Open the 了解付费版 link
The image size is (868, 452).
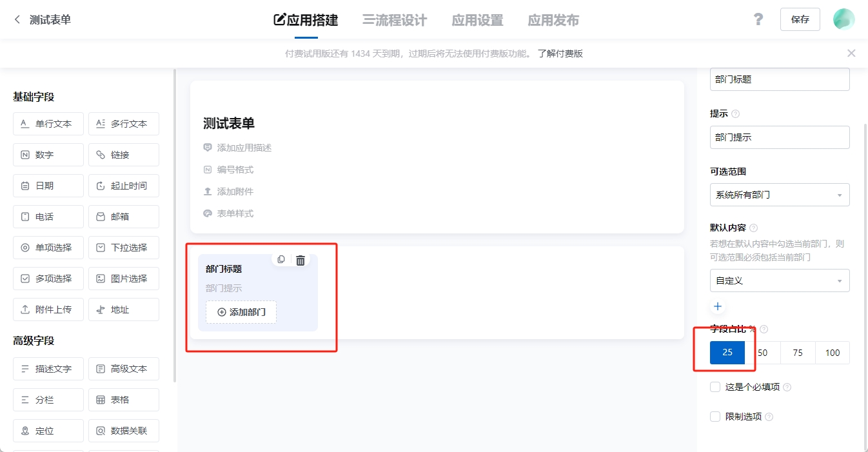(560, 54)
